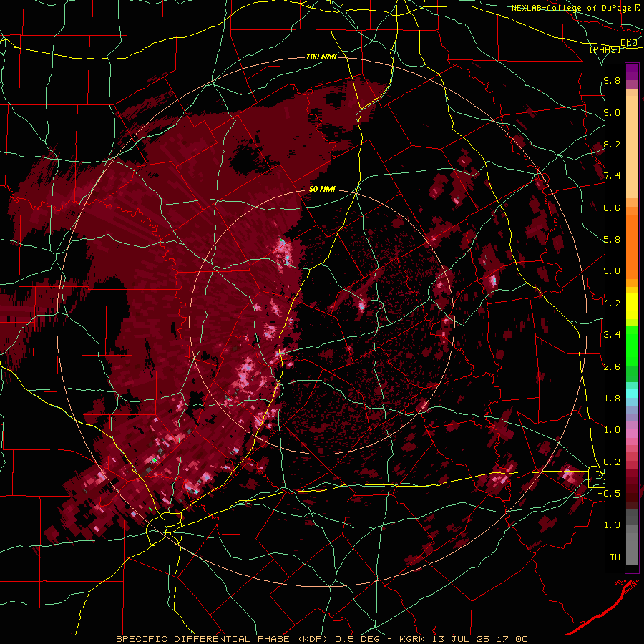Click the 5.0 value on color scale
The width and height of the screenshot is (644, 644).
pos(612,271)
